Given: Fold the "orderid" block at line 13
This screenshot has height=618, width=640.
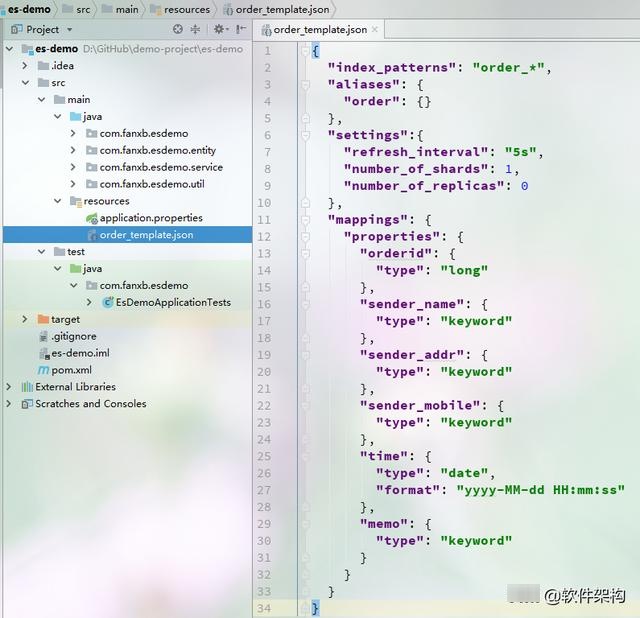Looking at the screenshot, I should [305, 253].
